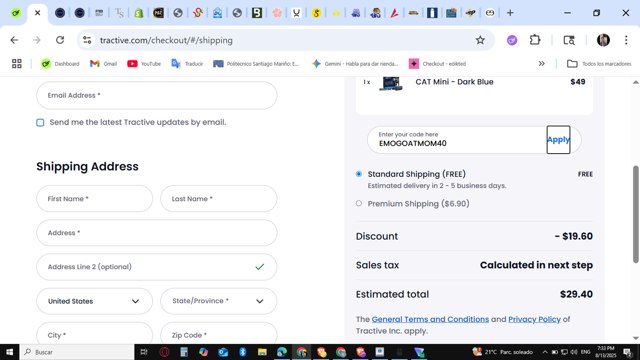Switch to the Shopify tab

coord(139,13)
